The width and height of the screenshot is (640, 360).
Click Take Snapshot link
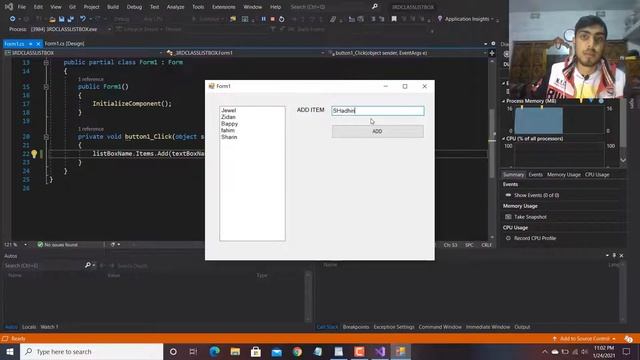coord(530,217)
